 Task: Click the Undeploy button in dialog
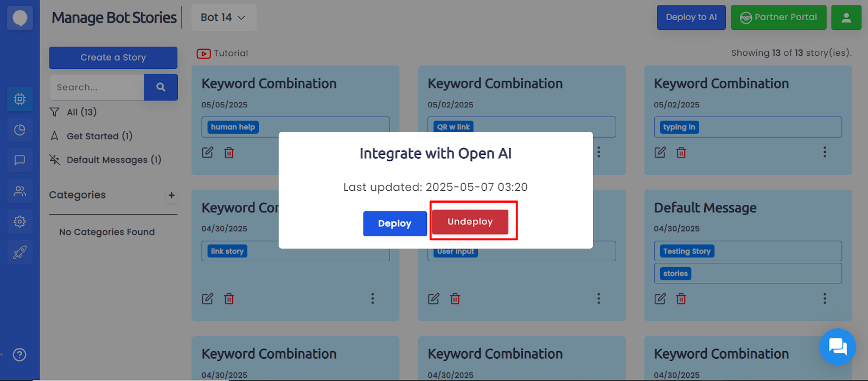pyautogui.click(x=470, y=222)
